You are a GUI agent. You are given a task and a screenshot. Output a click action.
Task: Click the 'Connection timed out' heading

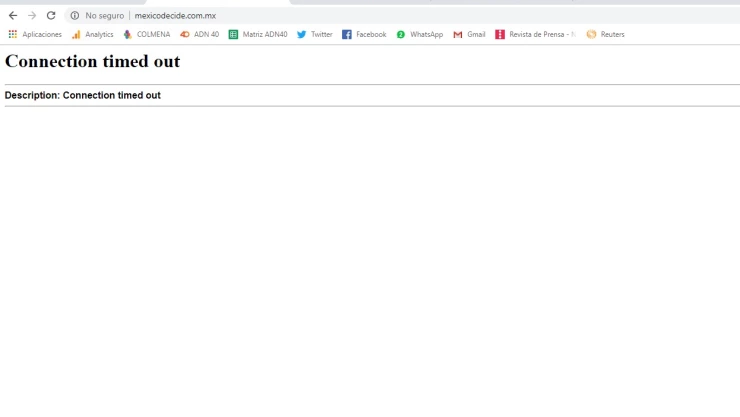[92, 61]
